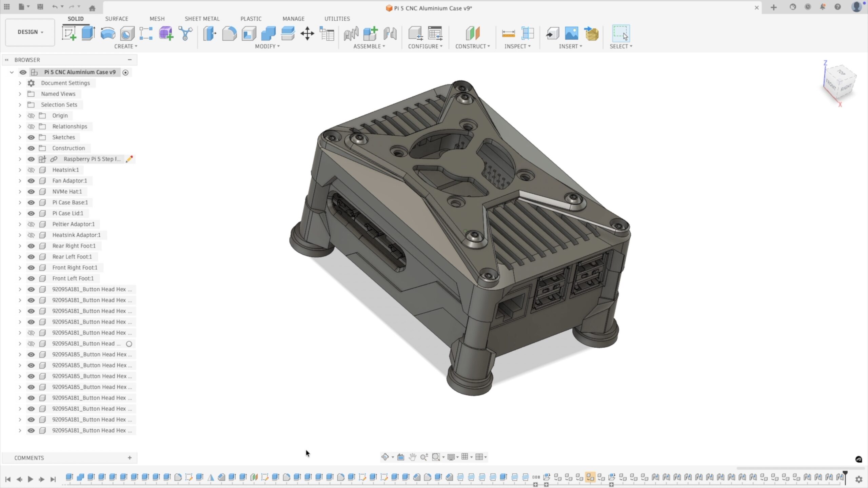Expand the NVMe Hat:1 tree node
This screenshot has width=868, height=488.
[20, 192]
